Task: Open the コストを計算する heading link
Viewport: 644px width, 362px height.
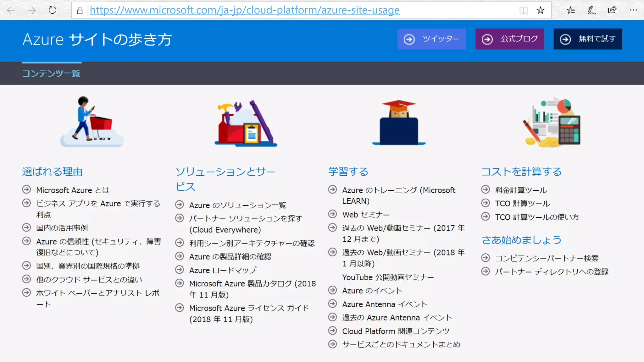Action: click(x=521, y=172)
